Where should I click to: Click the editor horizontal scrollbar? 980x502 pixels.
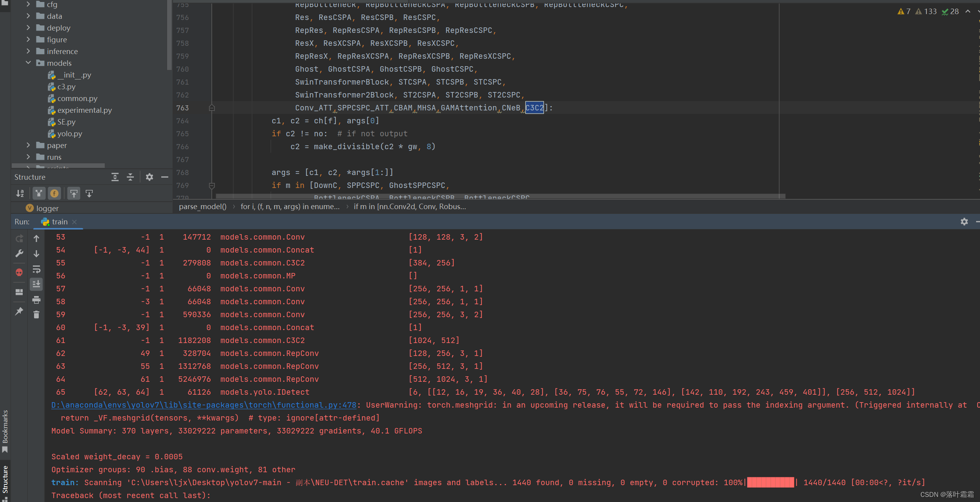(x=501, y=196)
